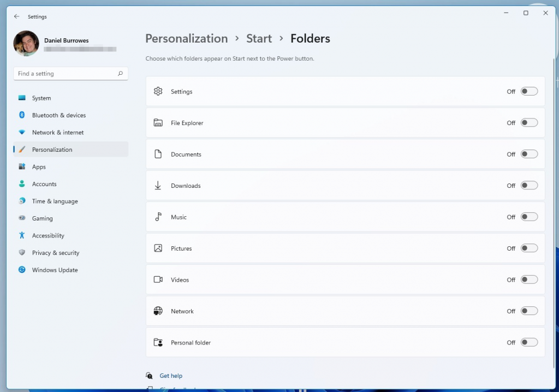Click the Gaming controller icon
559x392 pixels.
pyautogui.click(x=22, y=218)
